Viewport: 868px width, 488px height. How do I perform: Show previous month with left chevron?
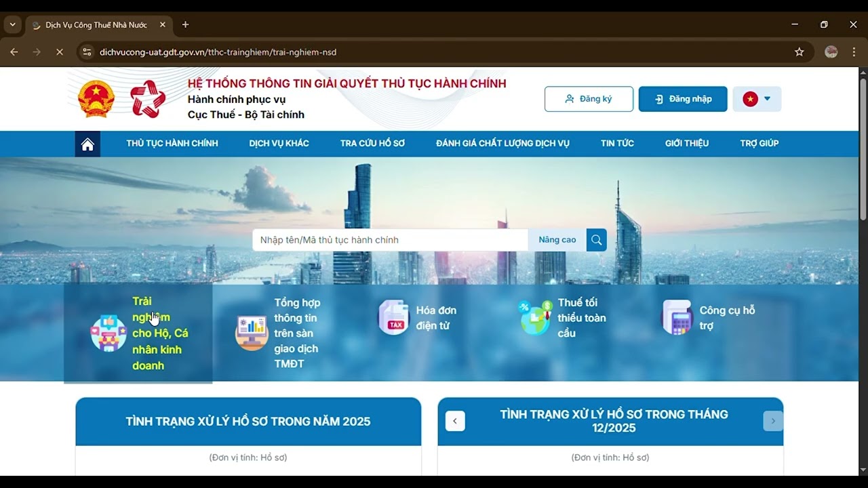[x=455, y=421]
